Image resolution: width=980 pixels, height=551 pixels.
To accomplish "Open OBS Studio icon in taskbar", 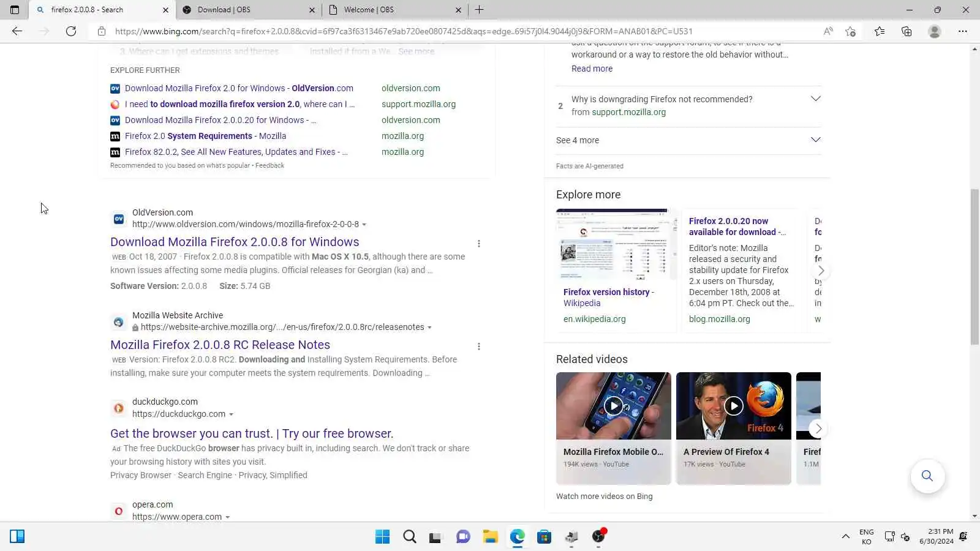I will coord(598,537).
